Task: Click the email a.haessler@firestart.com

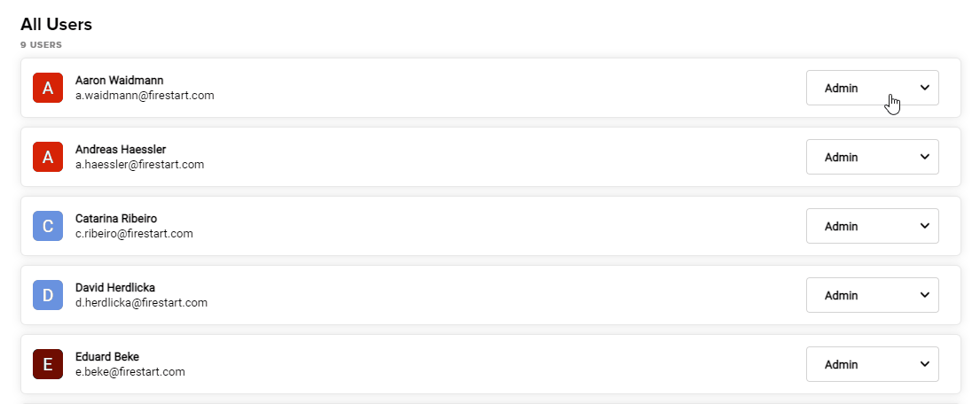Action: [x=139, y=165]
